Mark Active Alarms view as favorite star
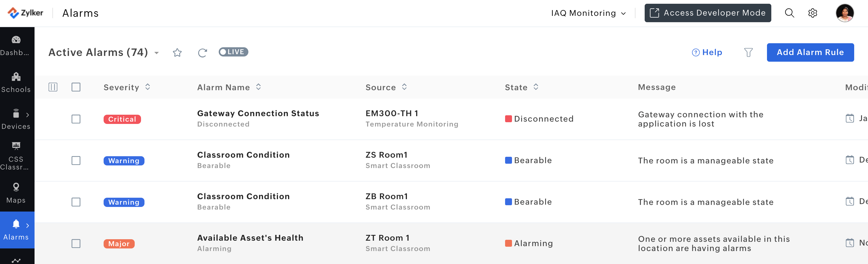 (177, 53)
